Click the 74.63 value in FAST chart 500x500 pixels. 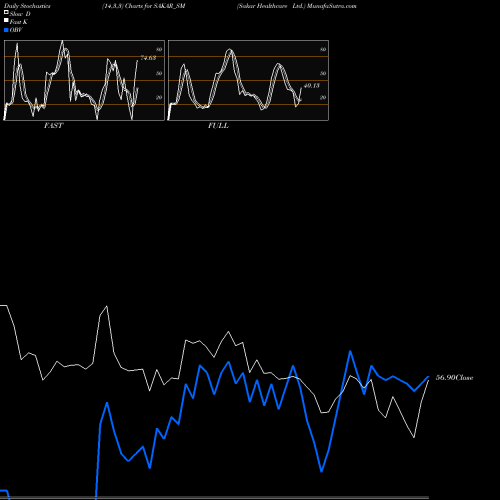[x=148, y=58]
